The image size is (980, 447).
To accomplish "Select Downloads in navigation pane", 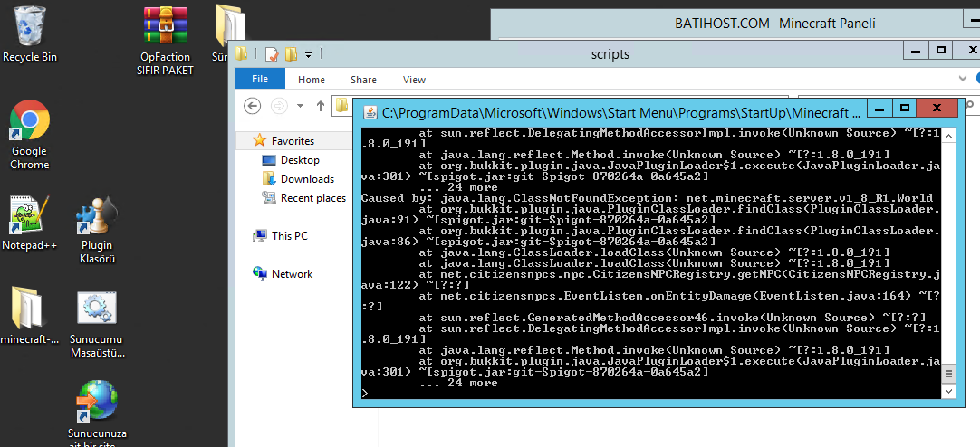I will [298, 178].
